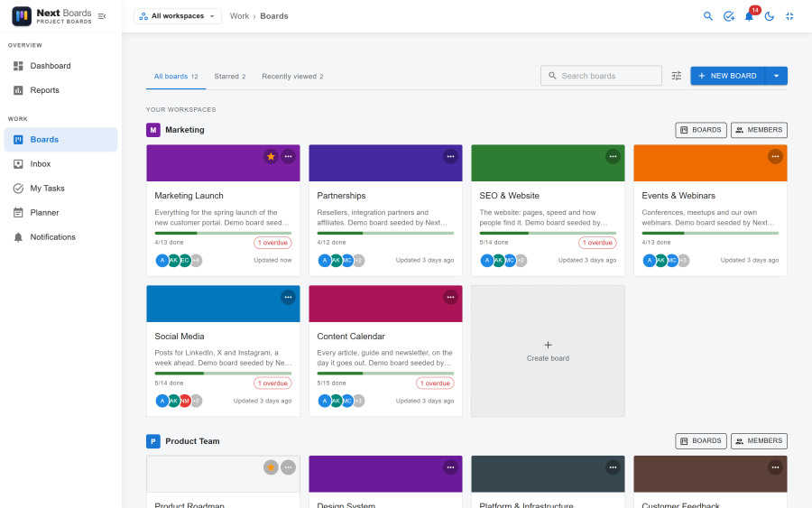
Task: Click the NEW BOARD button
Action: click(x=727, y=76)
